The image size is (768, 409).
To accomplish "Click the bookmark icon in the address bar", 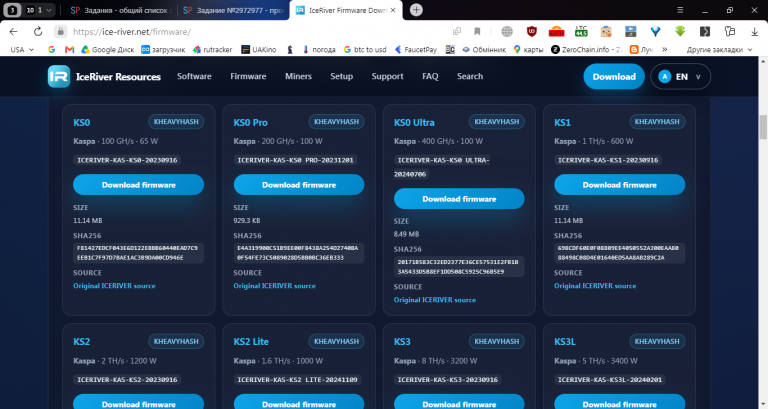I will point(477,32).
